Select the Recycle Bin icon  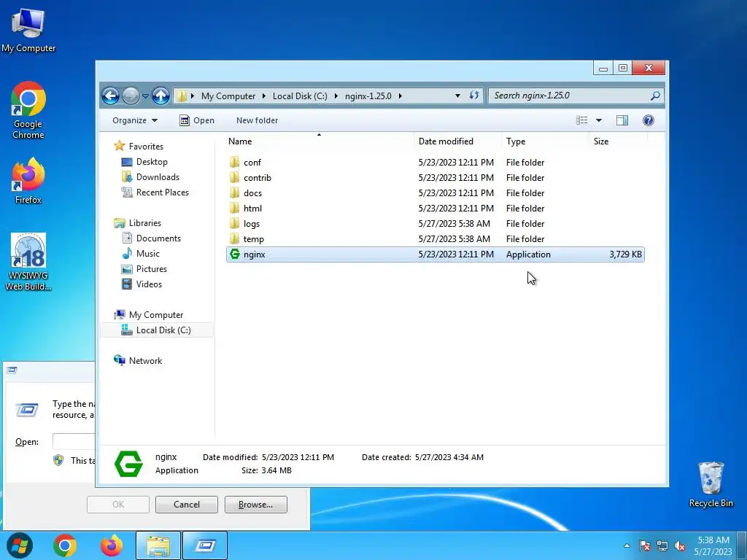click(711, 485)
